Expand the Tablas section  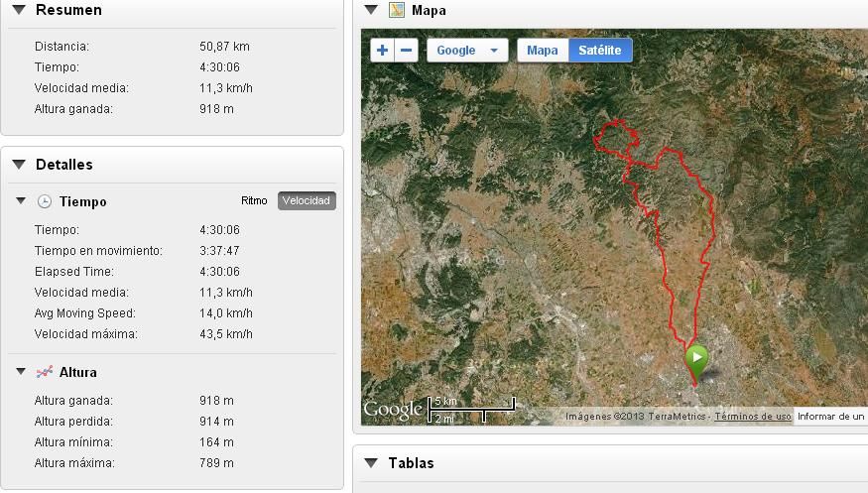tap(371, 463)
